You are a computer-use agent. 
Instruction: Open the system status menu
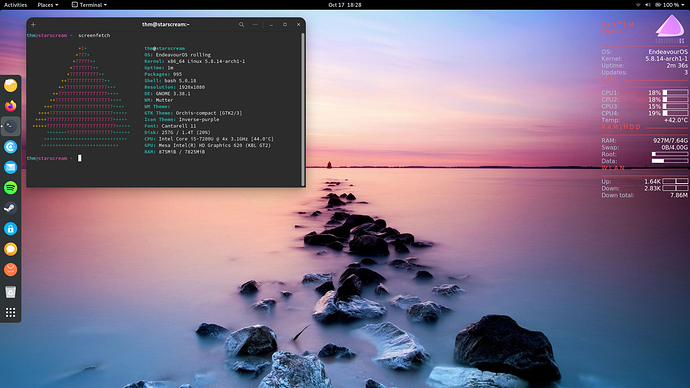tap(660, 5)
